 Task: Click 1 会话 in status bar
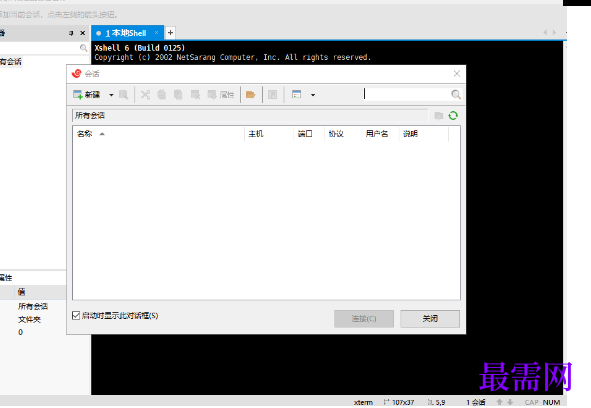pos(476,402)
